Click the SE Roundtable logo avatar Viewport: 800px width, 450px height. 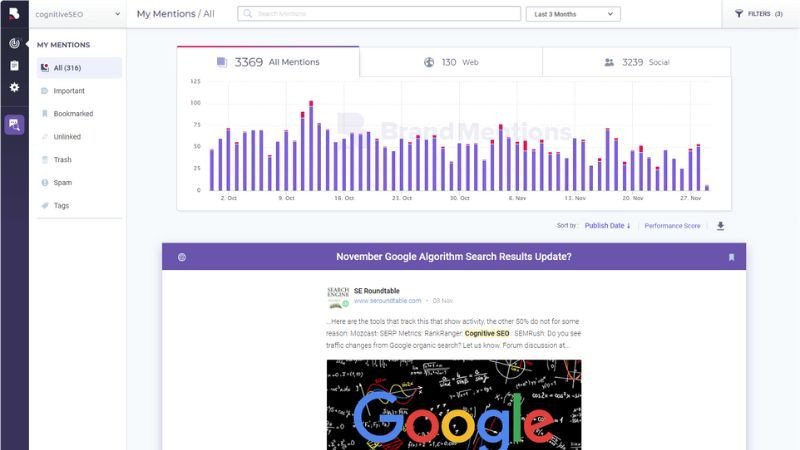[x=338, y=297]
